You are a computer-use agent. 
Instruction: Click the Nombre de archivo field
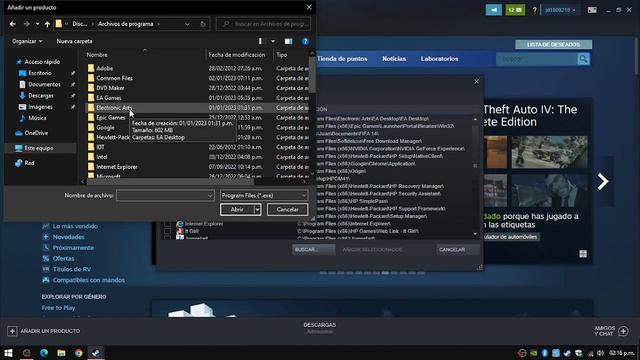pyautogui.click(x=165, y=196)
